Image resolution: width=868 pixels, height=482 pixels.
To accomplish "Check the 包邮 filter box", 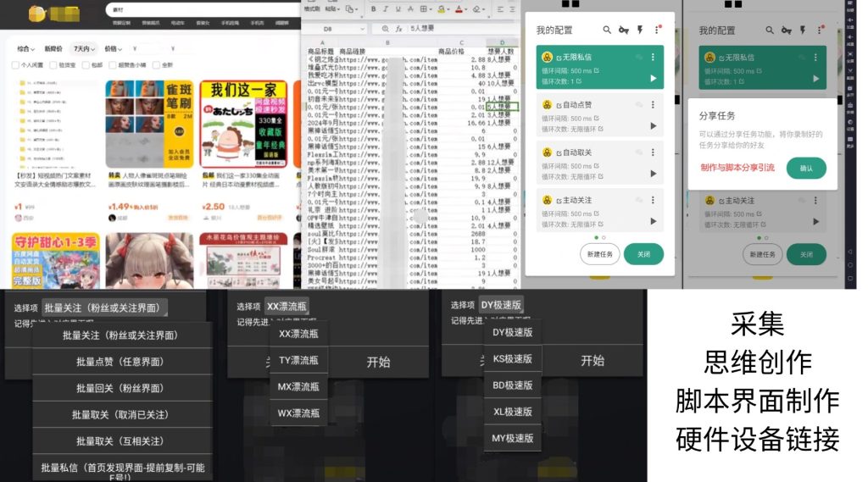I will click(x=86, y=65).
